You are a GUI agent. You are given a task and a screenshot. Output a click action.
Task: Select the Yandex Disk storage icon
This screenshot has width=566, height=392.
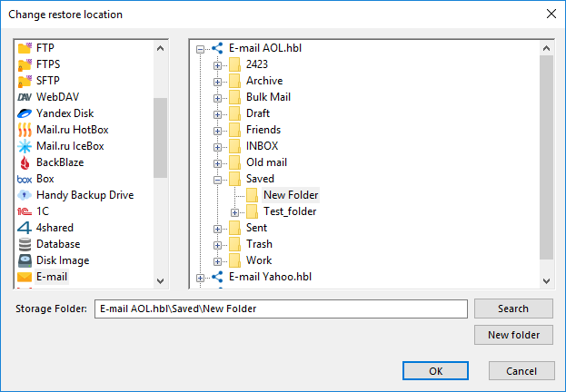pos(25,113)
